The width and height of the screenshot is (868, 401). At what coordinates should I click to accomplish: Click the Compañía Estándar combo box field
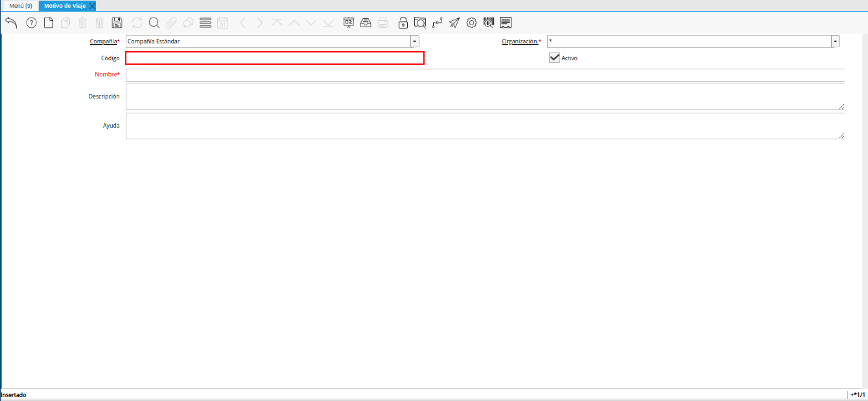tap(268, 41)
